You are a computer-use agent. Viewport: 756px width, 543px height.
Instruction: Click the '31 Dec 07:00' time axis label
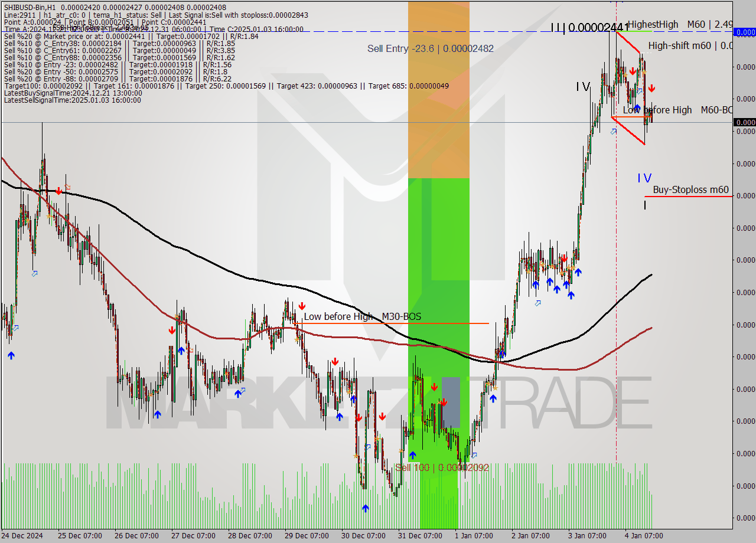420,536
